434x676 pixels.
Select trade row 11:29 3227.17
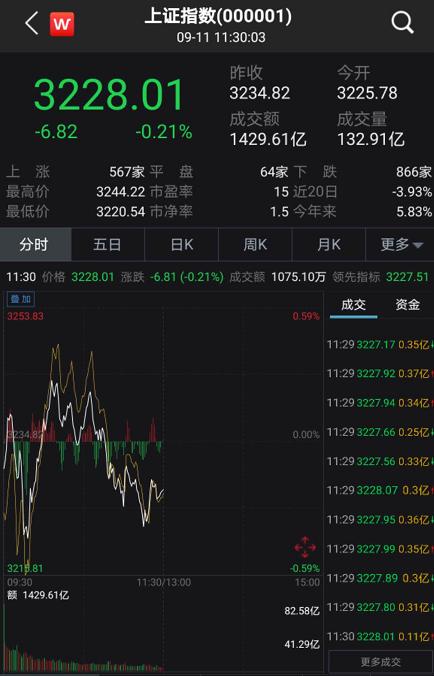[379, 344]
